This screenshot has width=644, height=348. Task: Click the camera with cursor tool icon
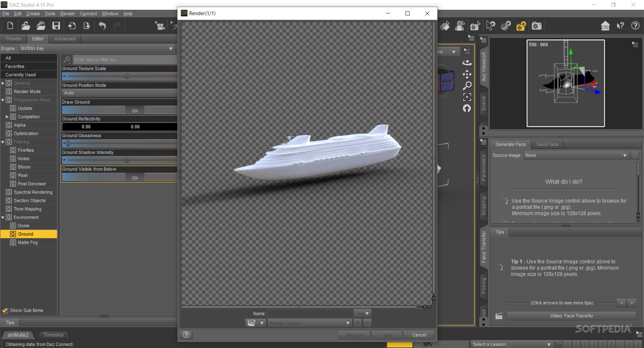pyautogui.click(x=475, y=26)
